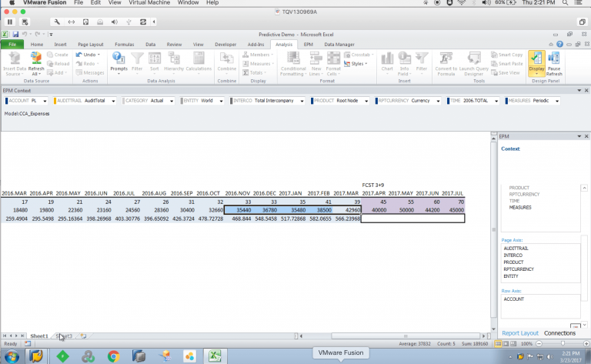591x364 pixels.
Task: Switch to the Home ribbon tab
Action: coord(37,45)
